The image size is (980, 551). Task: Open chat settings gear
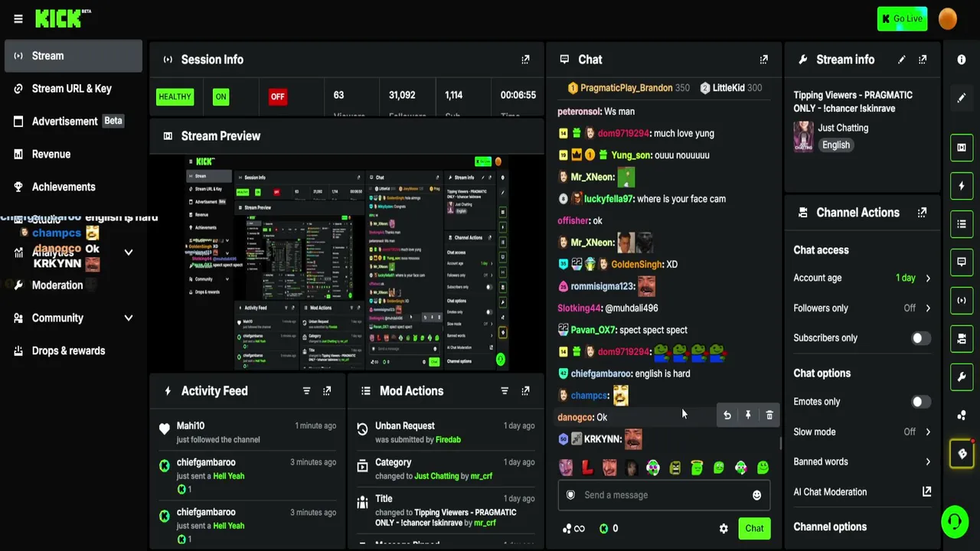(724, 529)
